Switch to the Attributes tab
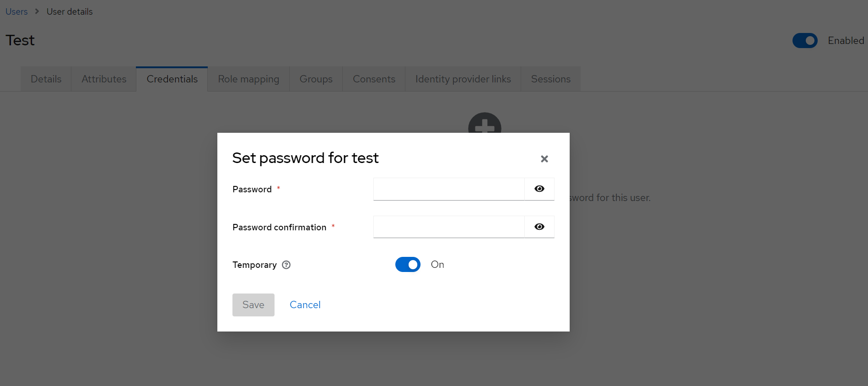The width and height of the screenshot is (868, 386). [x=104, y=79]
